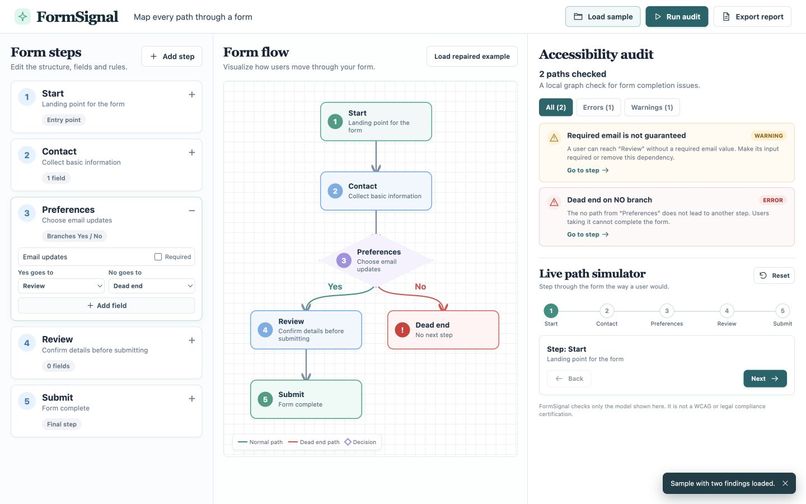Click the 'Normal path' legend entry
The image size is (806, 504).
point(260,442)
